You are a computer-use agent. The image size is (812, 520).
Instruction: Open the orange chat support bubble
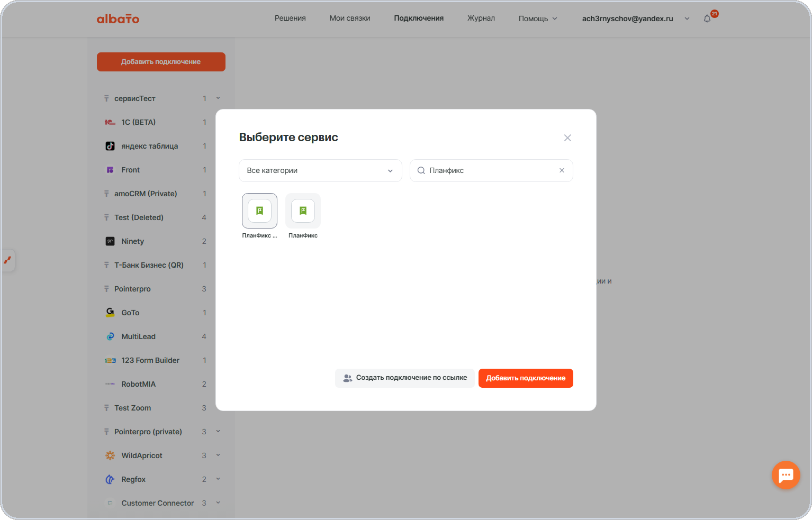(x=786, y=475)
